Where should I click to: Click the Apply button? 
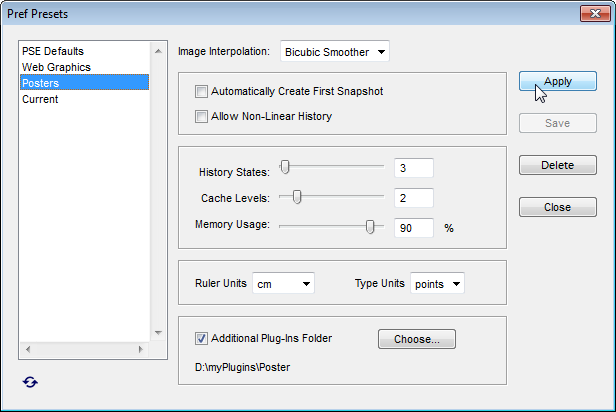557,81
